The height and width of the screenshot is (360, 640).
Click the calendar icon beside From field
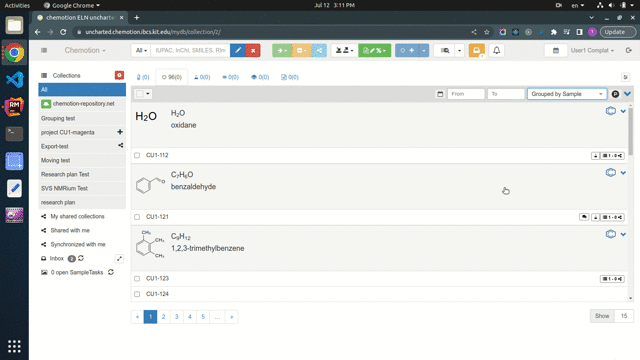pyautogui.click(x=440, y=94)
